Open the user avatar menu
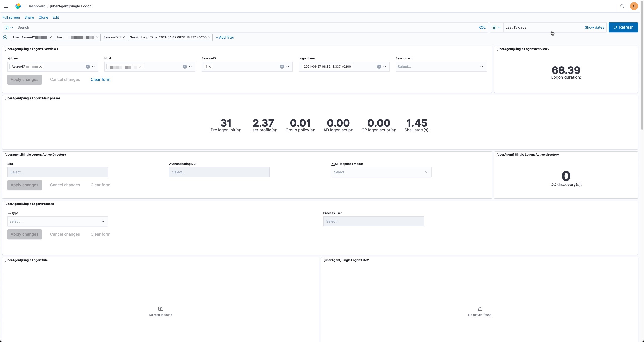Screen dimensions: 644x342 click(x=634, y=6)
